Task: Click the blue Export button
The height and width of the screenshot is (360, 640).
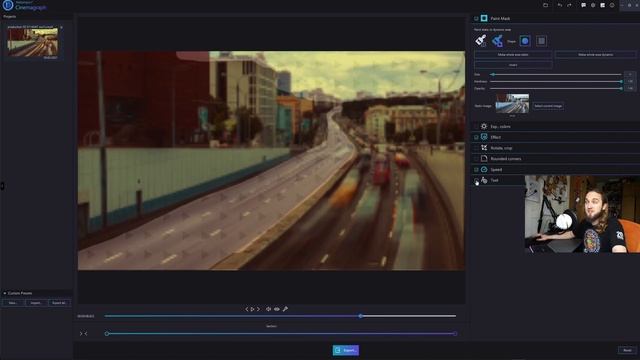Action: (x=346, y=350)
